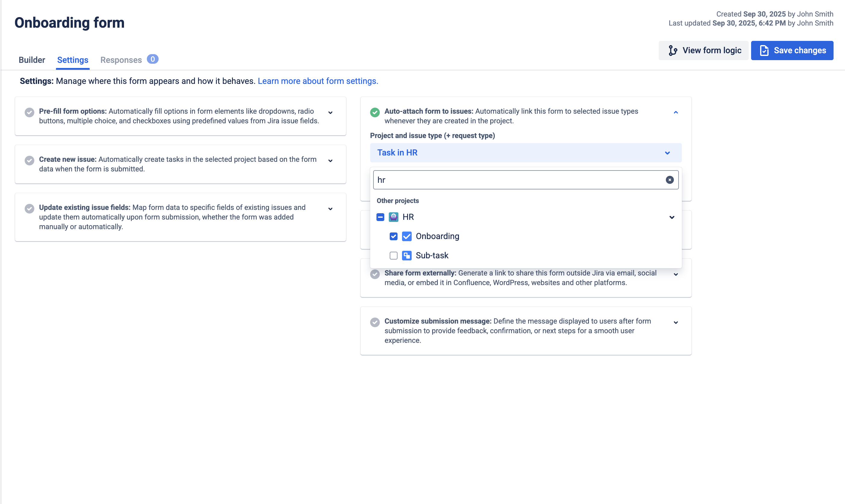The width and height of the screenshot is (845, 504).
Task: Click the Onboarding issue type icon
Action: (x=407, y=236)
